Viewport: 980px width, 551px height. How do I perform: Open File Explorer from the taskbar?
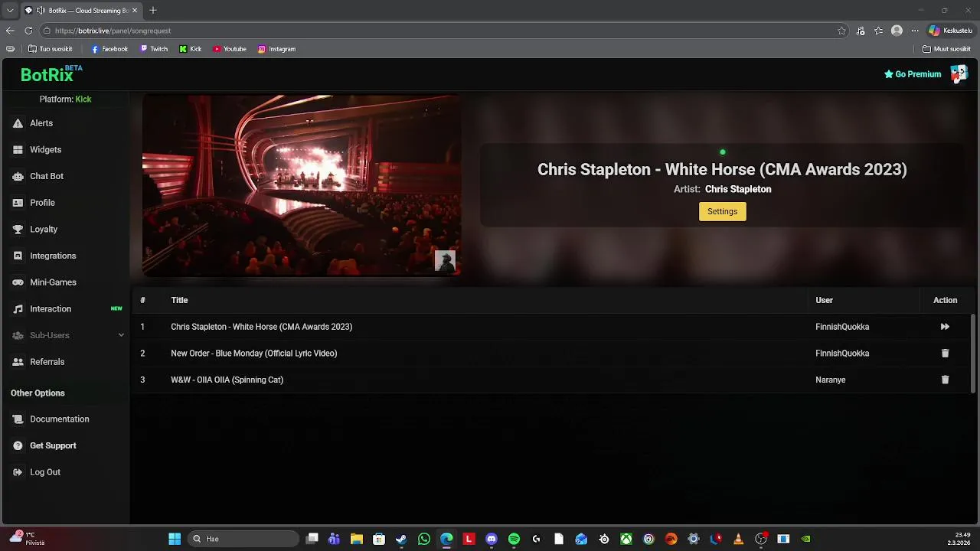coord(356,539)
